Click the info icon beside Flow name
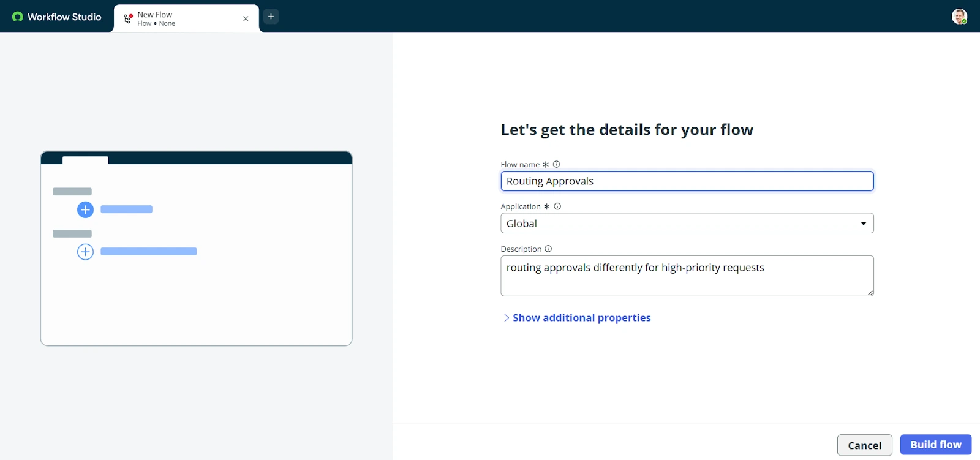The width and height of the screenshot is (980, 460). [556, 164]
